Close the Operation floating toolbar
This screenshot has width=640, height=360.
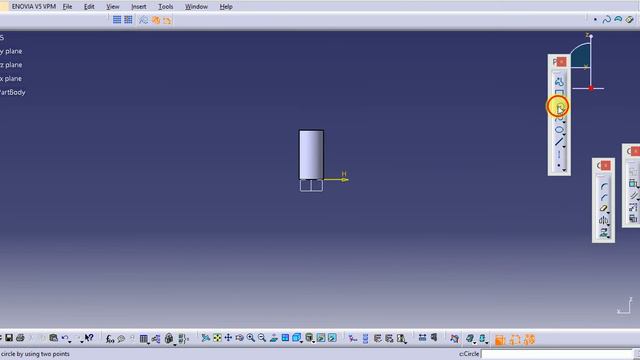pyautogui.click(x=605, y=165)
